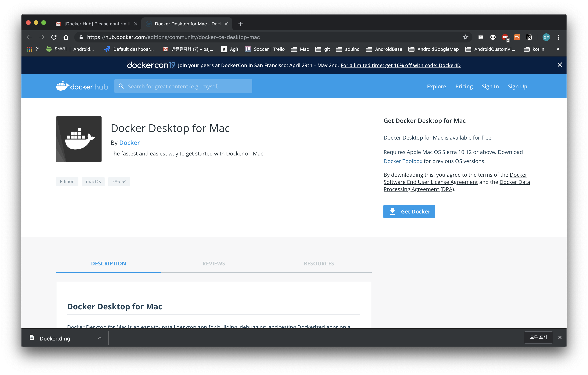This screenshot has height=375, width=588.
Task: Switch to the Reviews tab
Action: (214, 264)
